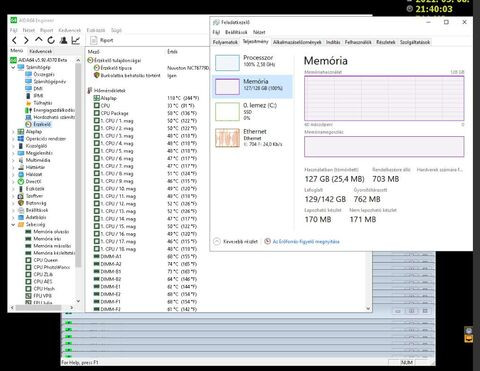This screenshot has height=371, width=480.
Task: Switch to Indítás tab in Task Manager
Action: (x=333, y=42)
